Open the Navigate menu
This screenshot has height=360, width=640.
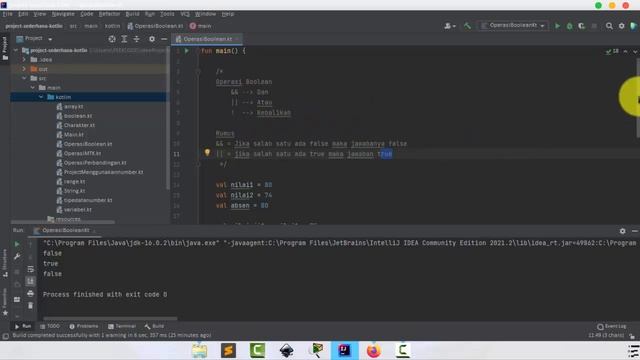coord(63,14)
